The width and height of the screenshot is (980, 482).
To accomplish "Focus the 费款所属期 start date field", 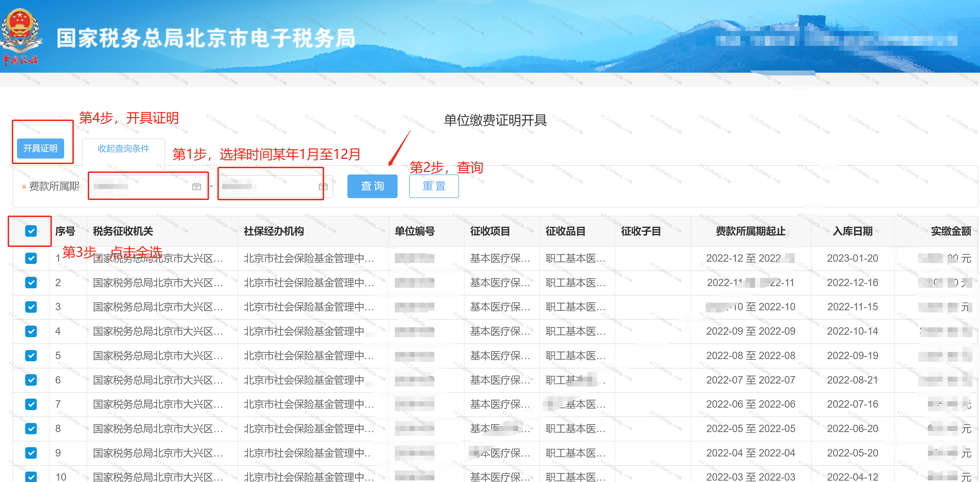I will [148, 186].
